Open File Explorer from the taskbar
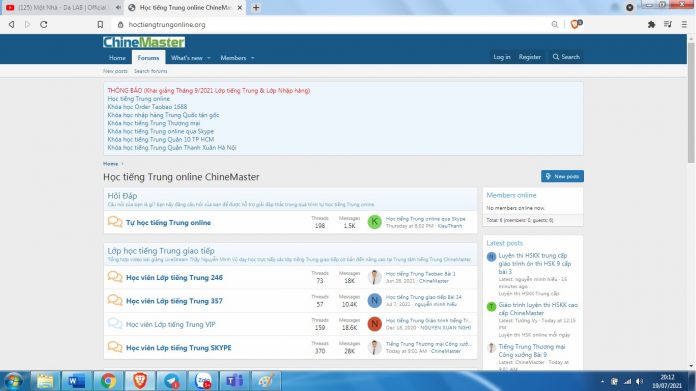The height and width of the screenshot is (391, 696). point(45,381)
